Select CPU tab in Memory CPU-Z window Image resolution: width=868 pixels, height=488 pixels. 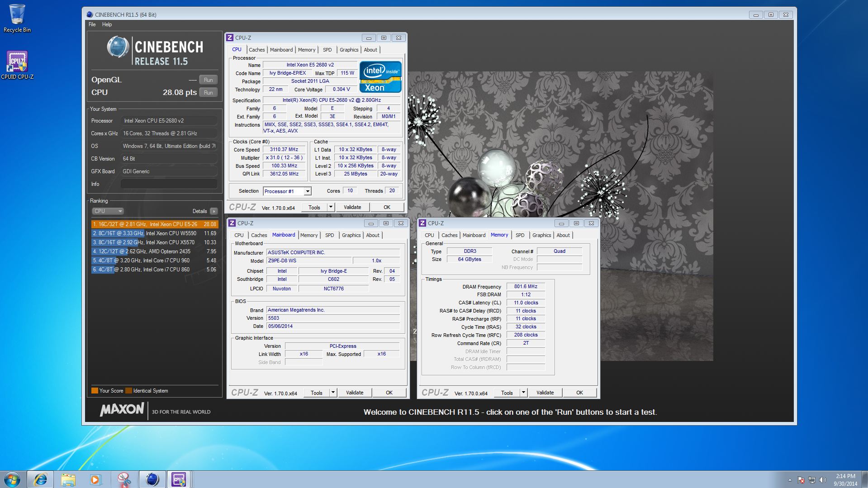point(429,235)
